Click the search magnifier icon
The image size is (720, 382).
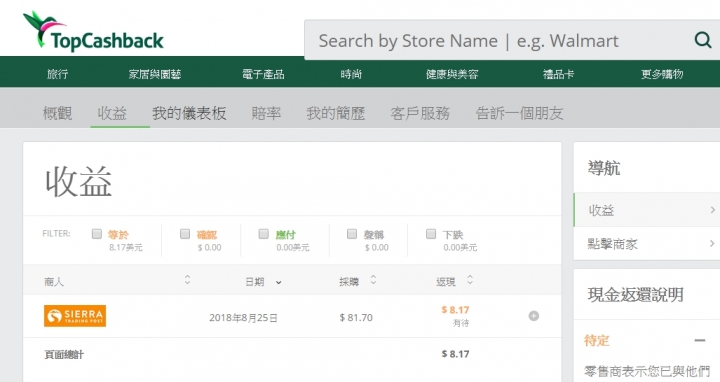[x=703, y=40]
